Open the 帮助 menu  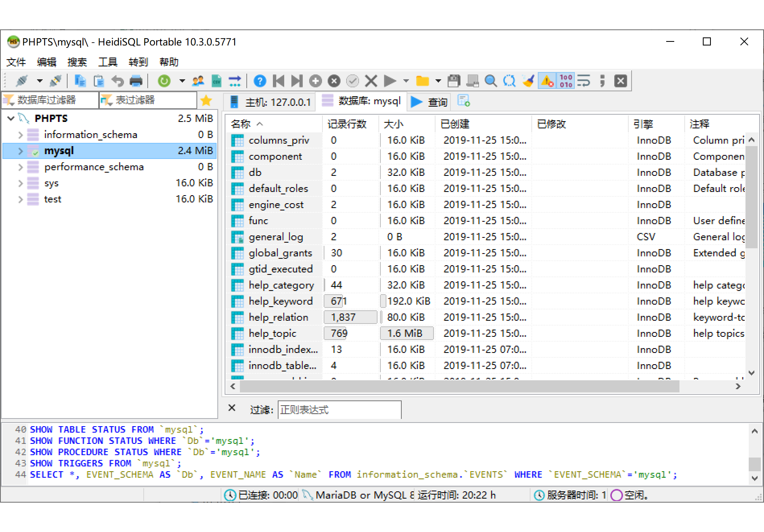pyautogui.click(x=169, y=62)
